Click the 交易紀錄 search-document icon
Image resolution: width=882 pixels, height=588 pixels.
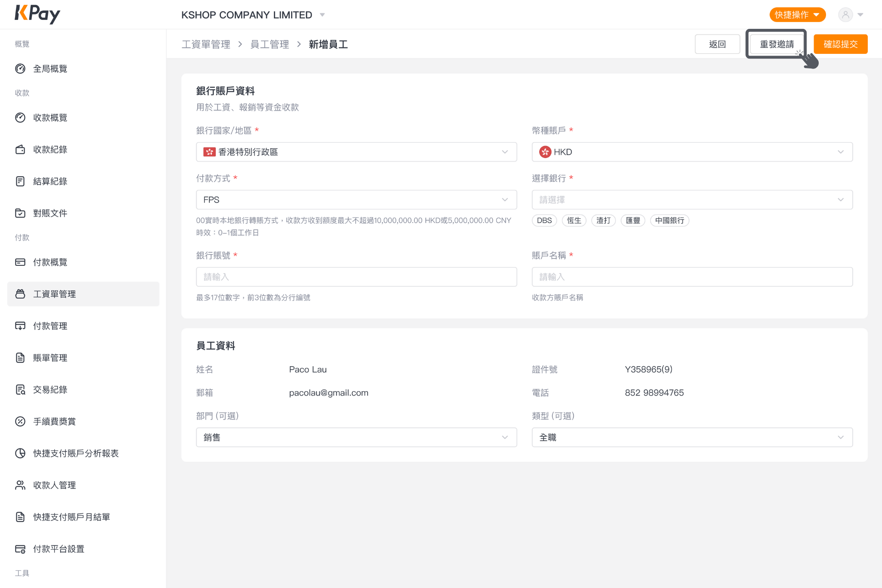[x=20, y=390]
